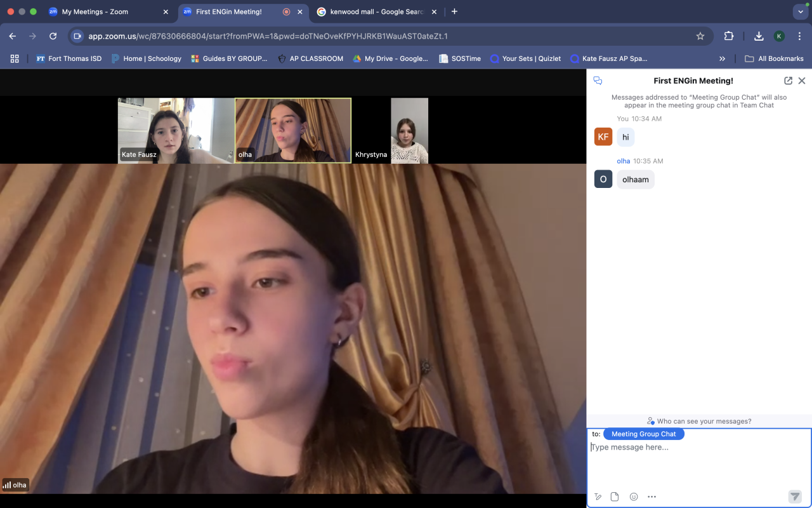Open the SOSTime bookmark
Screen dimensions: 812x508
[460, 58]
